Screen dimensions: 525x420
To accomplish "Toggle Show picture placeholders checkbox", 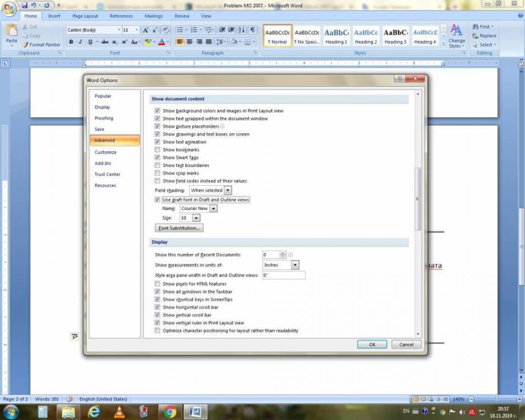I will click(157, 126).
